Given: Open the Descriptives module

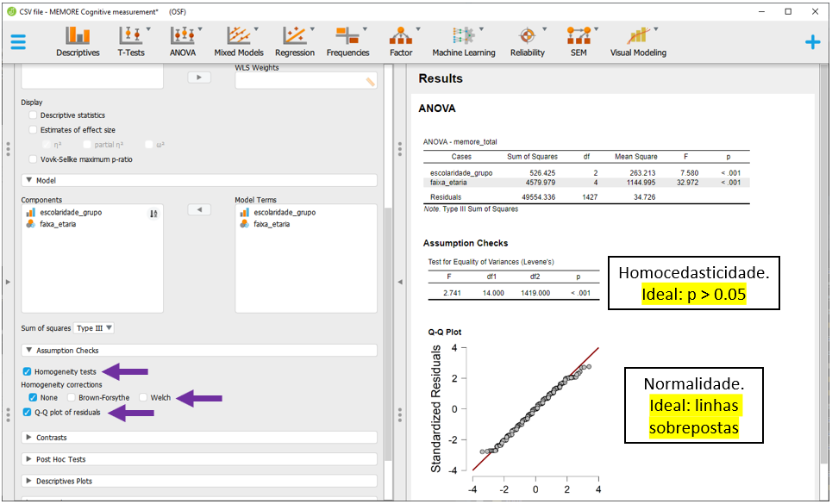Looking at the screenshot, I should [x=78, y=42].
